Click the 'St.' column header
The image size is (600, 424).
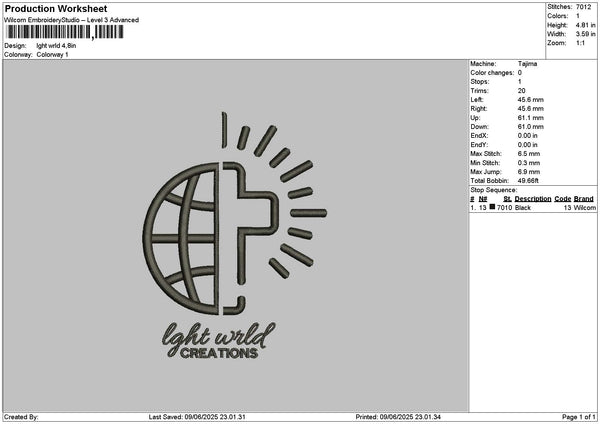pyautogui.click(x=507, y=199)
